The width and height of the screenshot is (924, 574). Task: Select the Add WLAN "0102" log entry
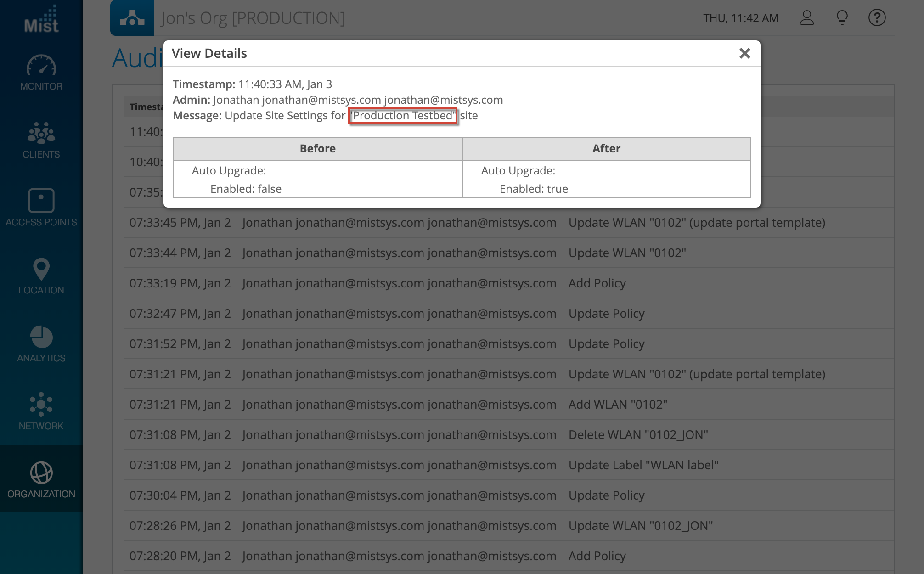click(x=618, y=405)
